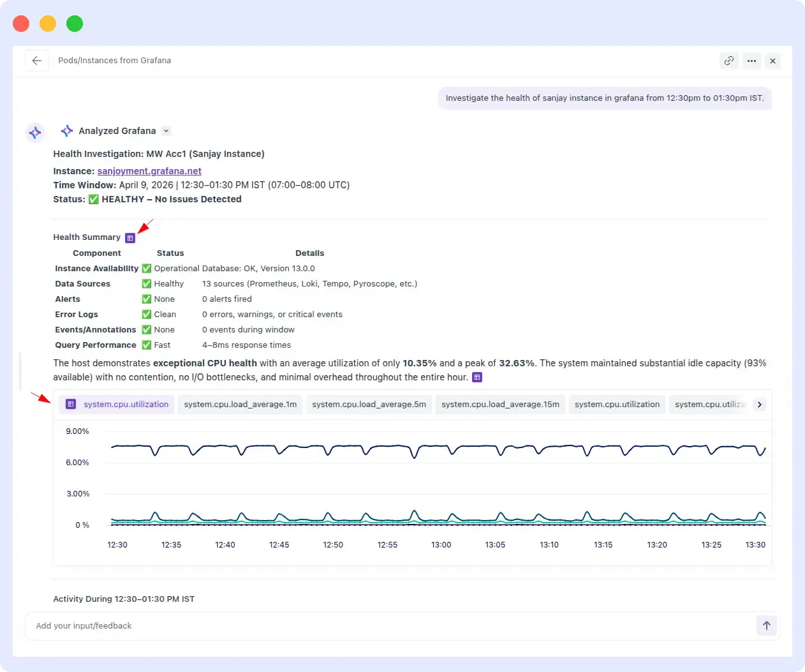Image resolution: width=805 pixels, height=672 pixels.
Task: Open the sanjoyment.grafana.net link
Action: click(x=149, y=171)
